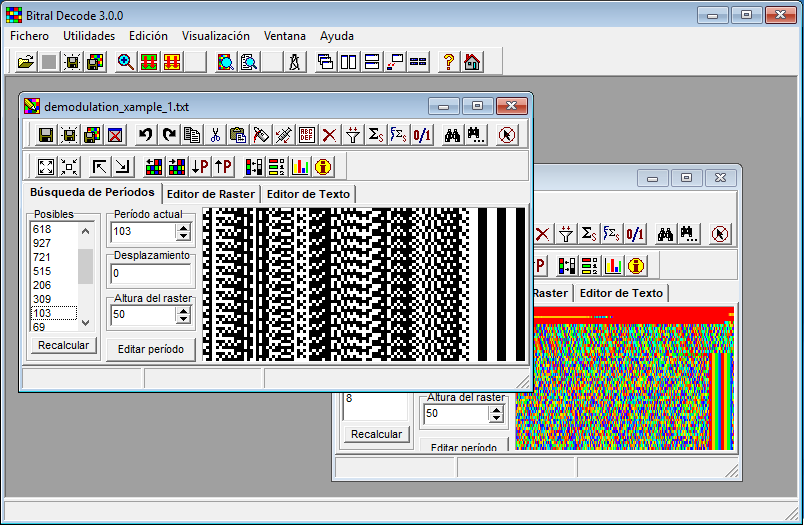Select the Búsqueda de Períodos tab

pos(92,192)
